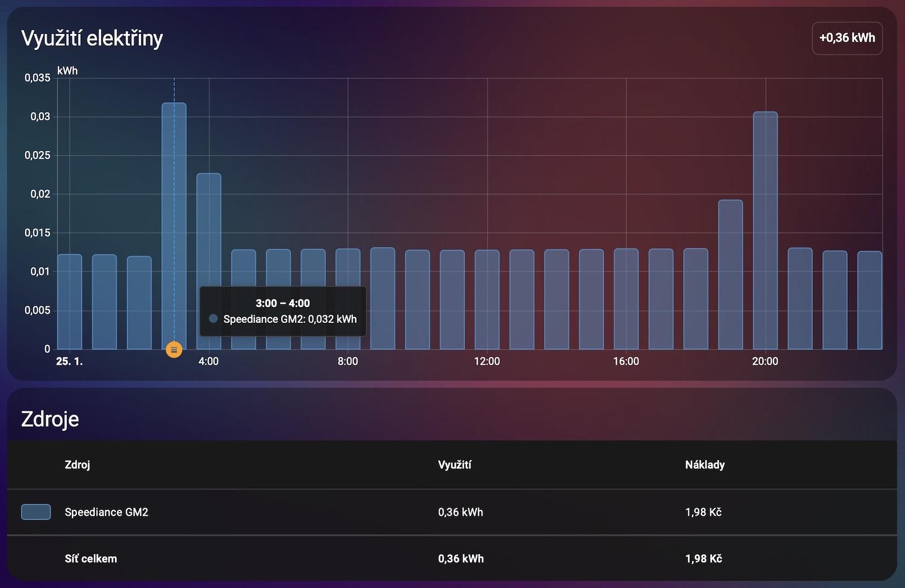Click the Speediance GM2 dot in the tooltip
Viewport: 905px width, 588px height.
[x=213, y=319]
